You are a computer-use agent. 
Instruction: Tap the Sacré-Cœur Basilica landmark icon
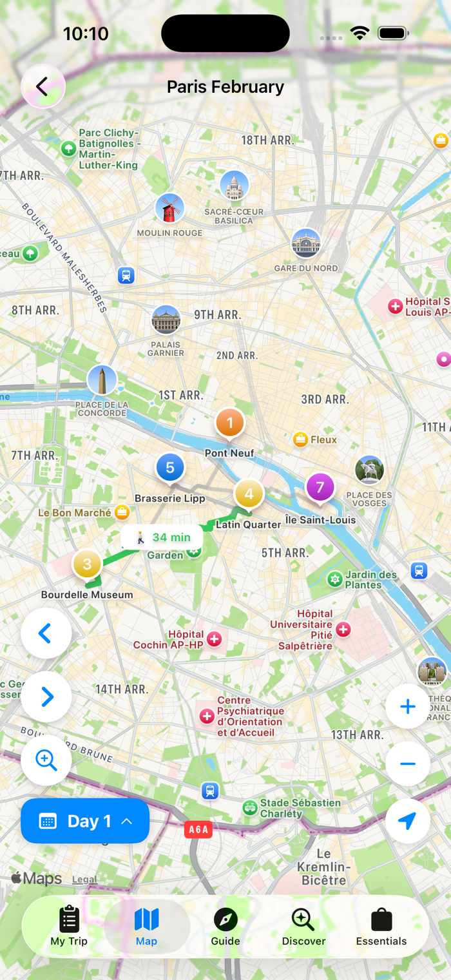point(234,186)
